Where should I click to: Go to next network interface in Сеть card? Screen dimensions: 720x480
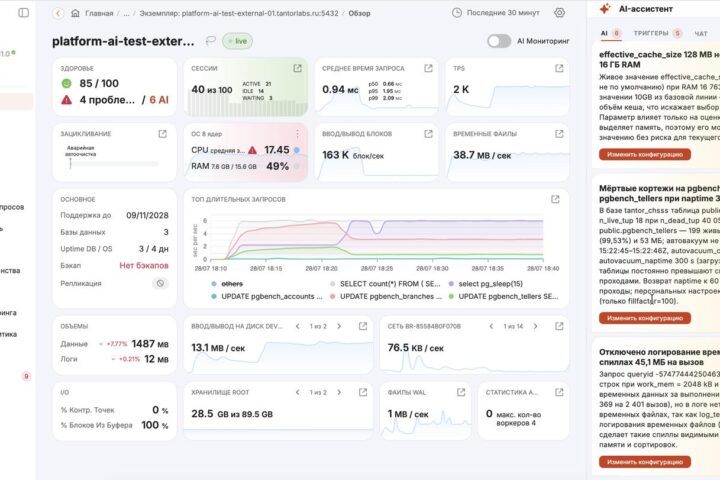coord(535,326)
